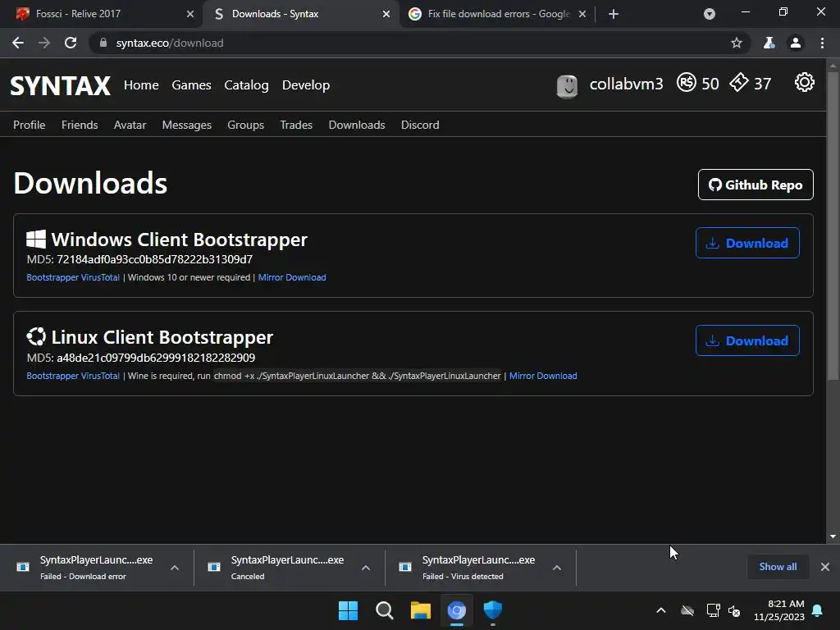
Task: Click the Robux currency icon
Action: (x=687, y=83)
